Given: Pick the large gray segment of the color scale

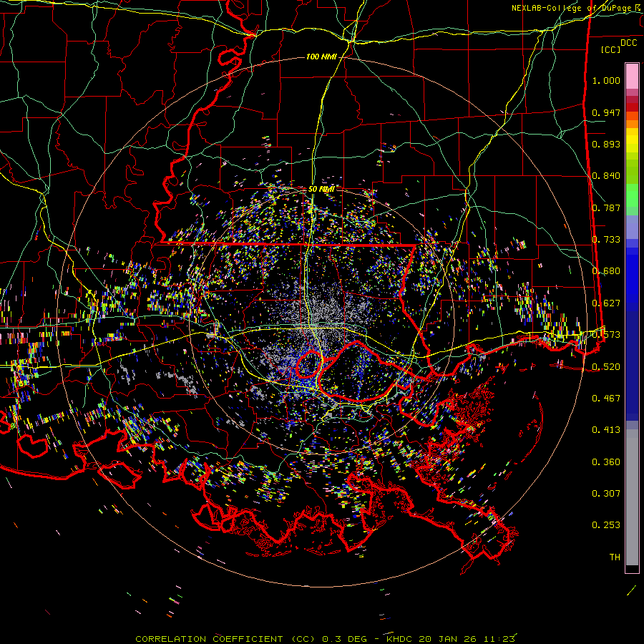Looking at the screenshot, I should tap(632, 497).
